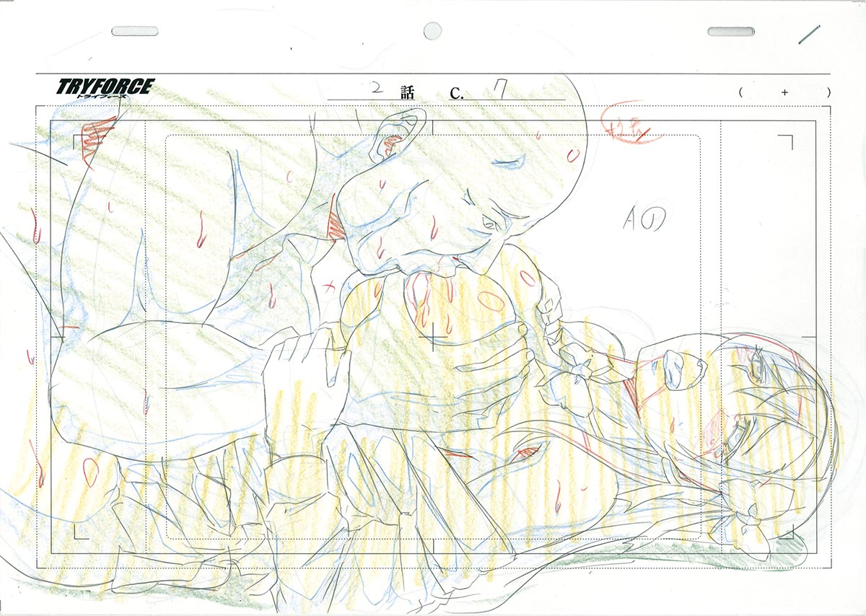Click the center peg hole circle
Viewport: 866px width, 616px height.
(x=432, y=30)
